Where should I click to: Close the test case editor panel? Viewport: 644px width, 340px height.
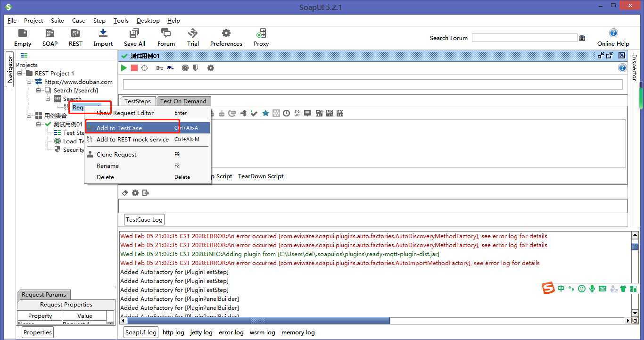622,55
